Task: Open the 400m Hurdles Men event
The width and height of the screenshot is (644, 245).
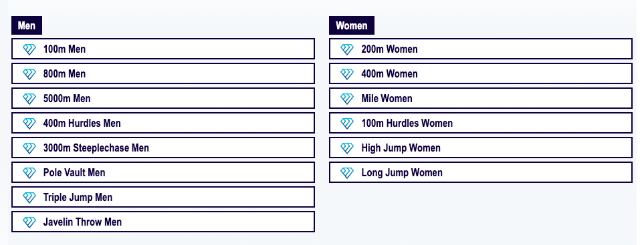Action: (163, 123)
